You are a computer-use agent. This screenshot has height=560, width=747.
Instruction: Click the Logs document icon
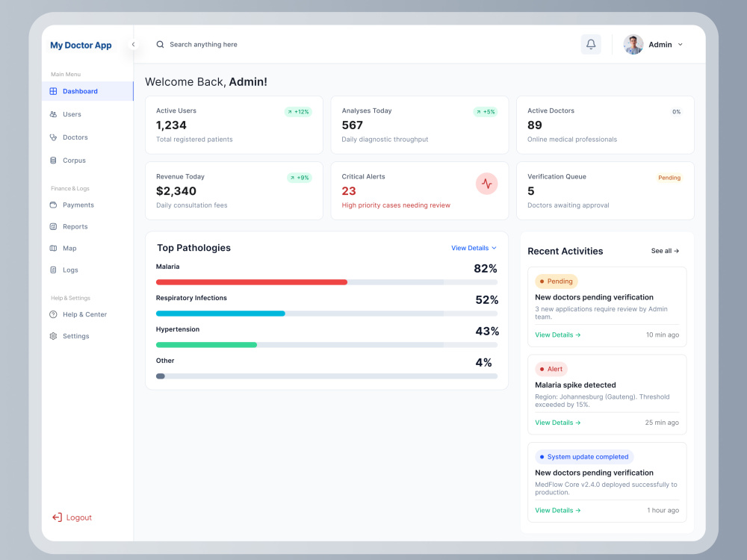[x=53, y=270]
